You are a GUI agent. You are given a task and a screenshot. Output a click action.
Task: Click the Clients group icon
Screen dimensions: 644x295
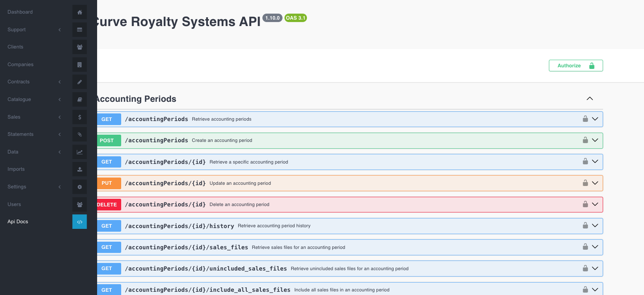(x=79, y=47)
